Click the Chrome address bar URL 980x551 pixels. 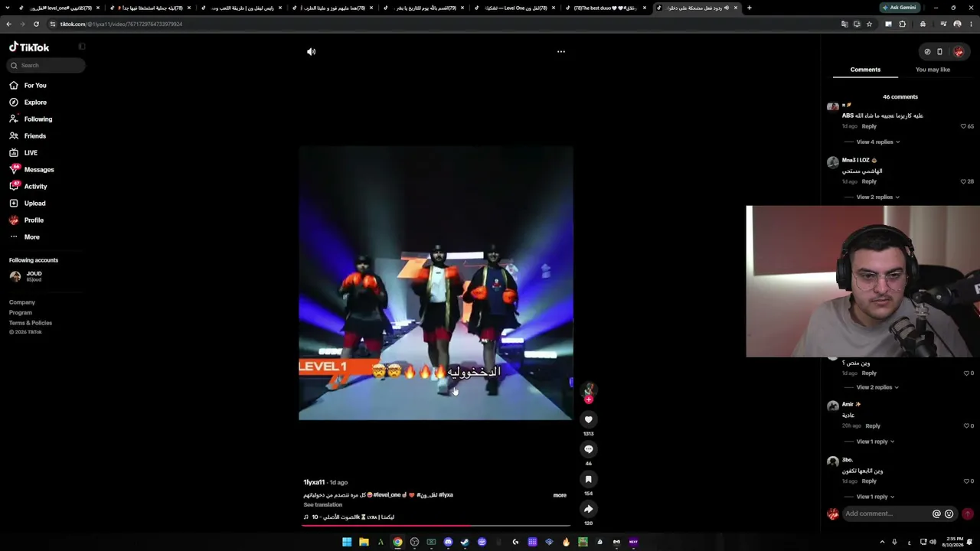(x=121, y=24)
